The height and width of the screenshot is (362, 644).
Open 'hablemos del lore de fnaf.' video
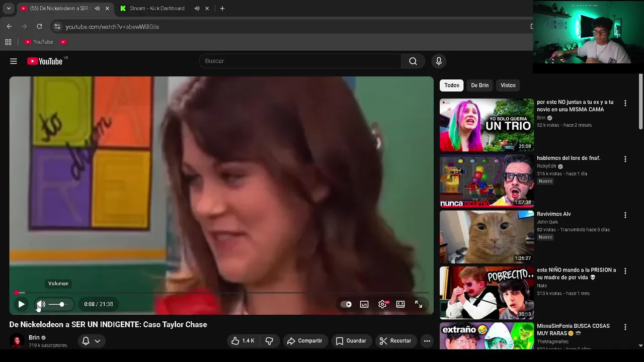(x=569, y=158)
